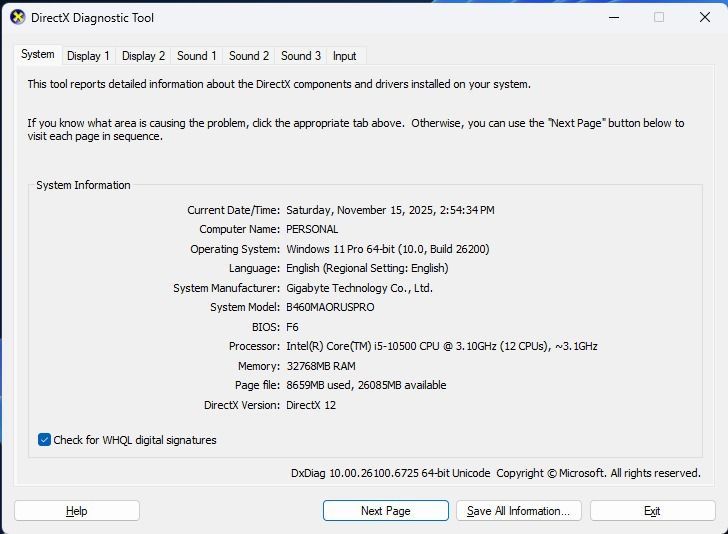Switch to the System tab
Image resolution: width=728 pixels, height=534 pixels.
(x=38, y=54)
